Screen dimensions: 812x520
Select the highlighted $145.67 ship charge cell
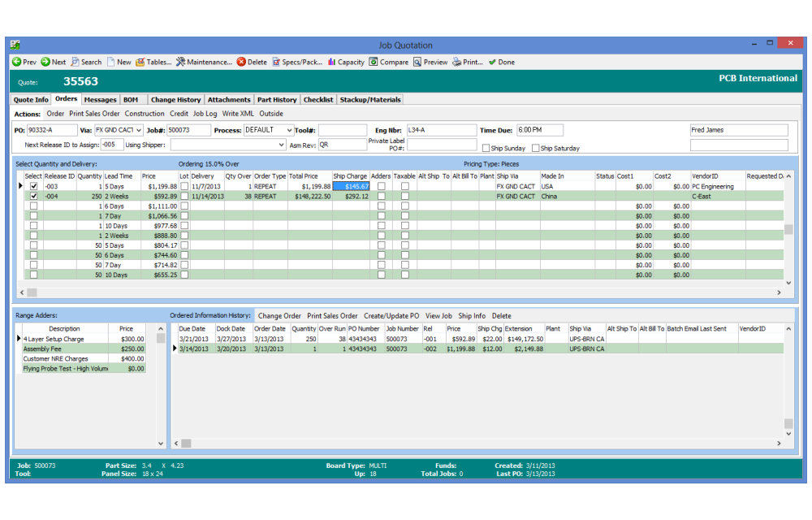(x=351, y=186)
